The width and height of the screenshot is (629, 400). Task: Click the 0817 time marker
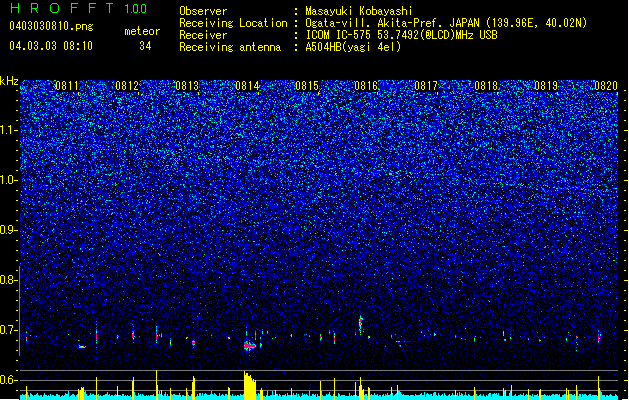426,86
